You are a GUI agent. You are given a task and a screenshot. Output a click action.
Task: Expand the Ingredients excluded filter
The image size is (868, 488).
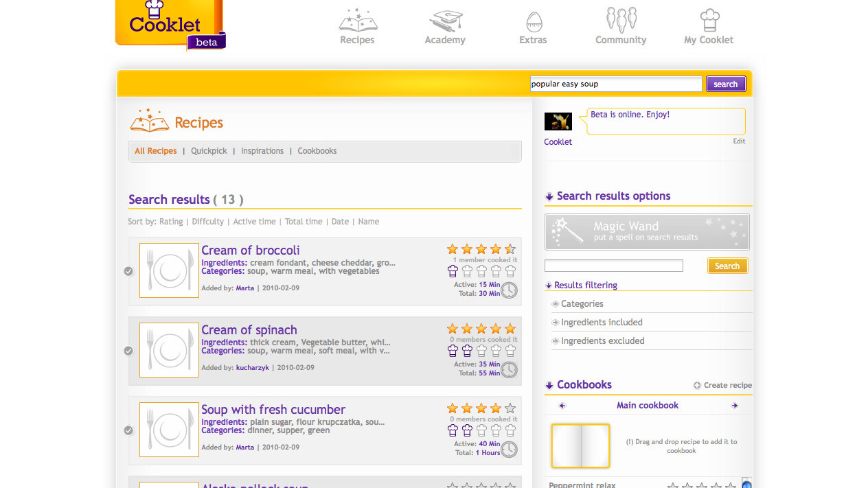click(x=602, y=341)
